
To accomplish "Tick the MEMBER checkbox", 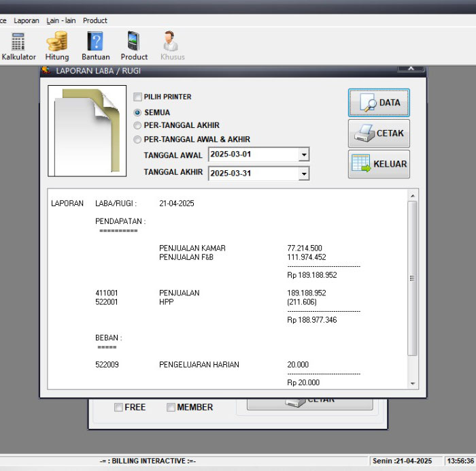I will coord(171,408).
